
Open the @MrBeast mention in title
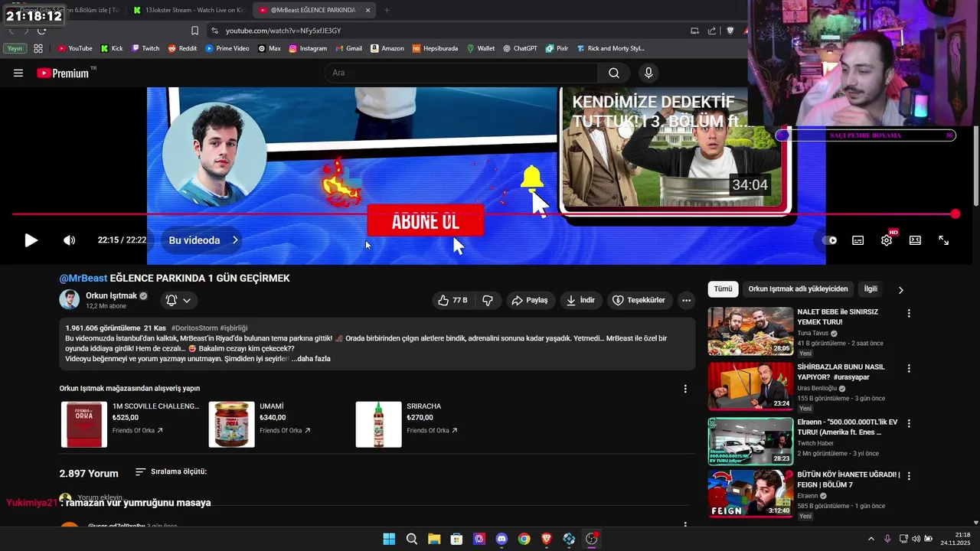[x=83, y=278]
